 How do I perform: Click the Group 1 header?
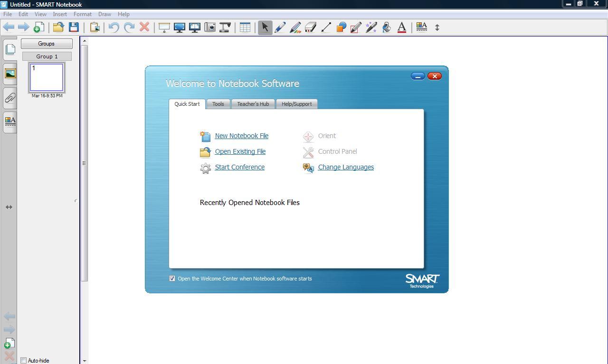pos(47,56)
